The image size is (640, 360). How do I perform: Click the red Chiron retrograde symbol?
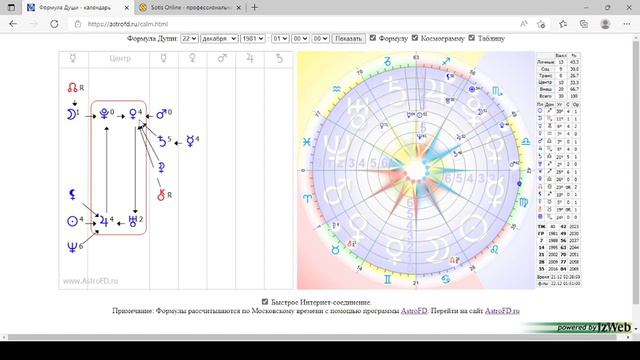click(161, 195)
